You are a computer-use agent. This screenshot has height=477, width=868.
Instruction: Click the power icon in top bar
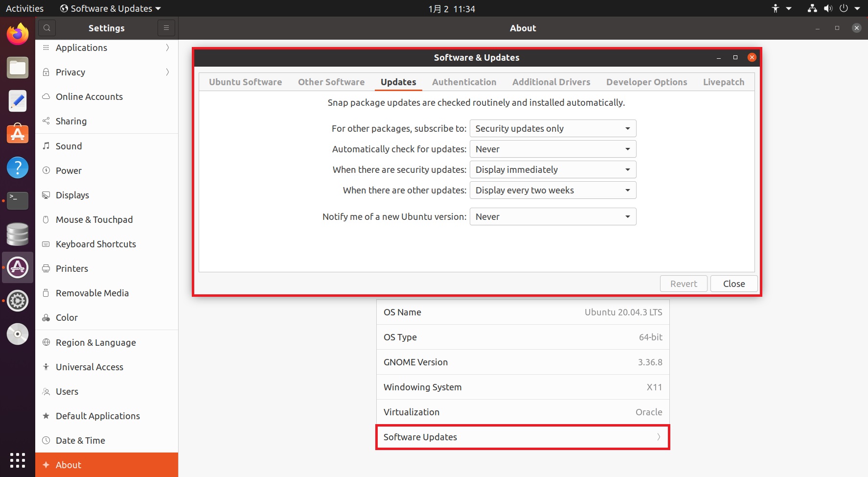[x=844, y=8]
